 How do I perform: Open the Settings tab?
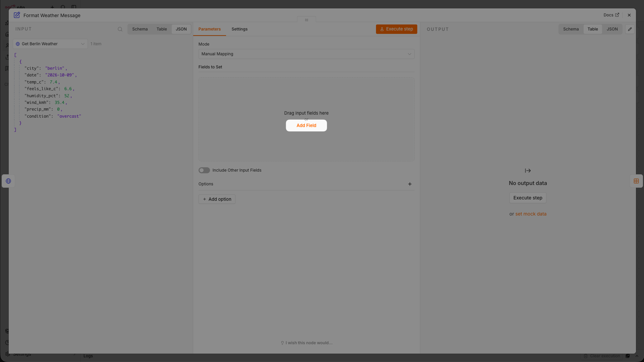click(x=239, y=29)
